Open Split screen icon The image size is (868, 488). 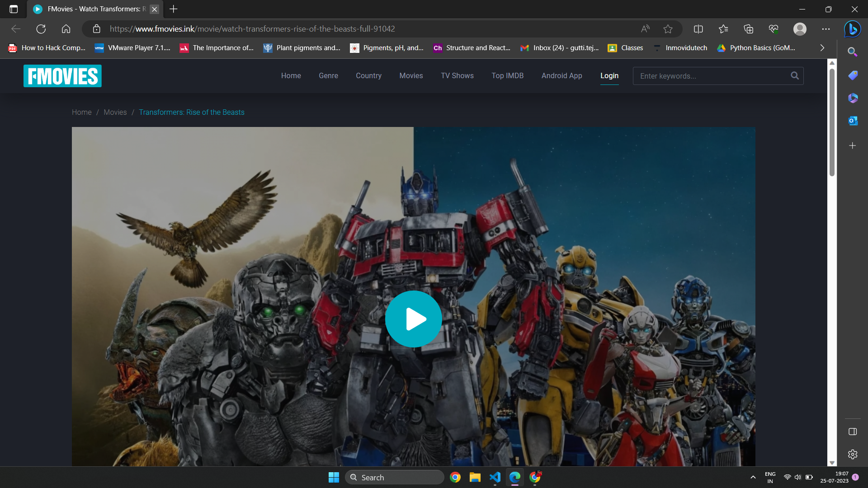(x=698, y=29)
